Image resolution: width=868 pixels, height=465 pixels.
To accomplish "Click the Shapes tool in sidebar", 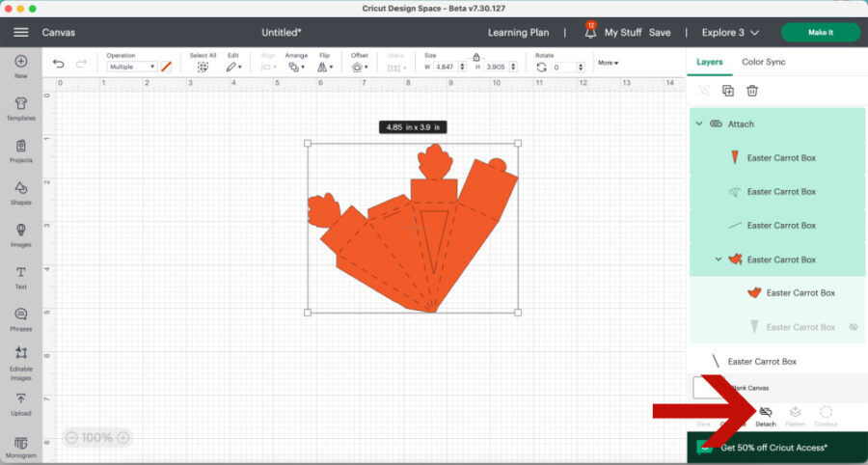I will (x=20, y=191).
